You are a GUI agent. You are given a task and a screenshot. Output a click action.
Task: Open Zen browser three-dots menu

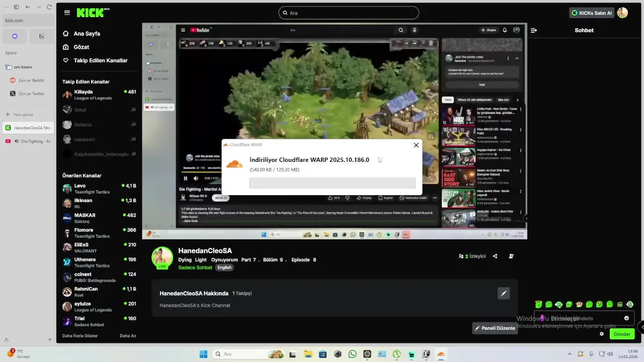pos(7,7)
